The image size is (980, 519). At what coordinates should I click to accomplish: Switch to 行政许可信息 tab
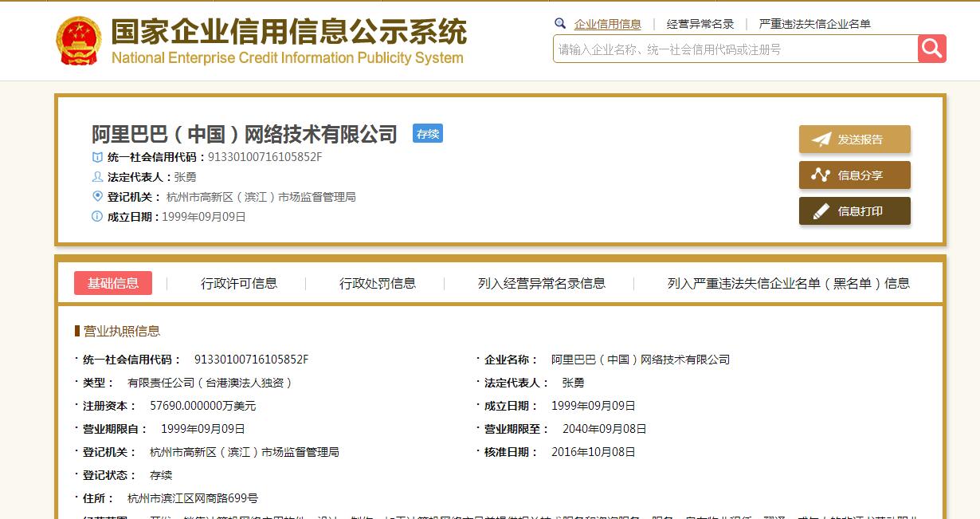[239, 283]
